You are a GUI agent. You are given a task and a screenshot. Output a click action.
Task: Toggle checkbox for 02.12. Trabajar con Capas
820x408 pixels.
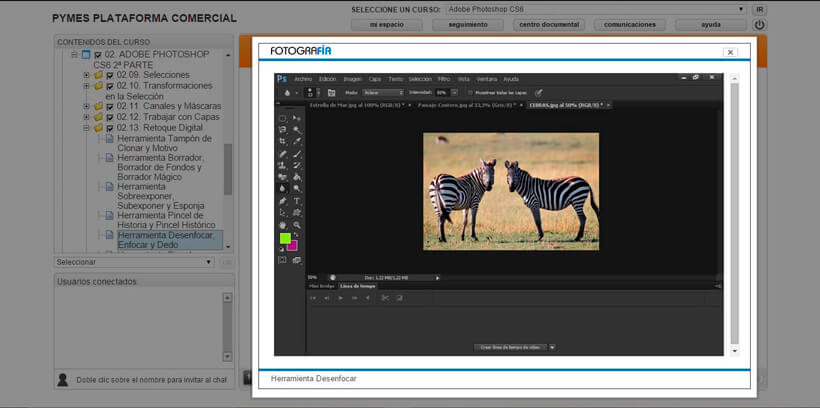click(x=110, y=117)
